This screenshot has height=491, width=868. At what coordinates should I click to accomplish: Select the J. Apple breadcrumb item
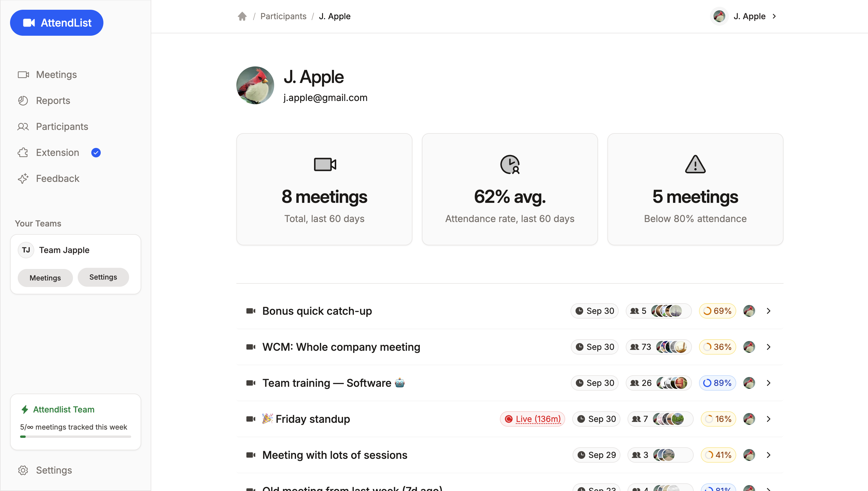335,16
